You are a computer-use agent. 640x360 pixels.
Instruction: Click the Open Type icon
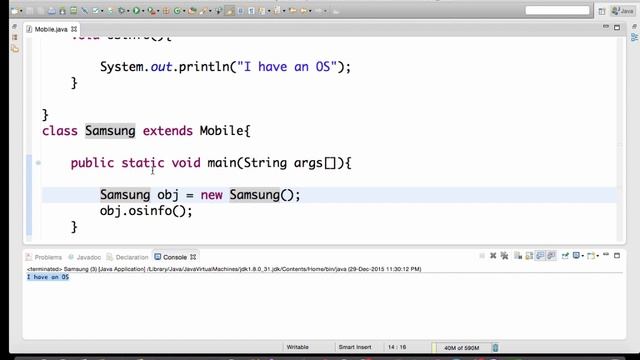tap(191, 11)
